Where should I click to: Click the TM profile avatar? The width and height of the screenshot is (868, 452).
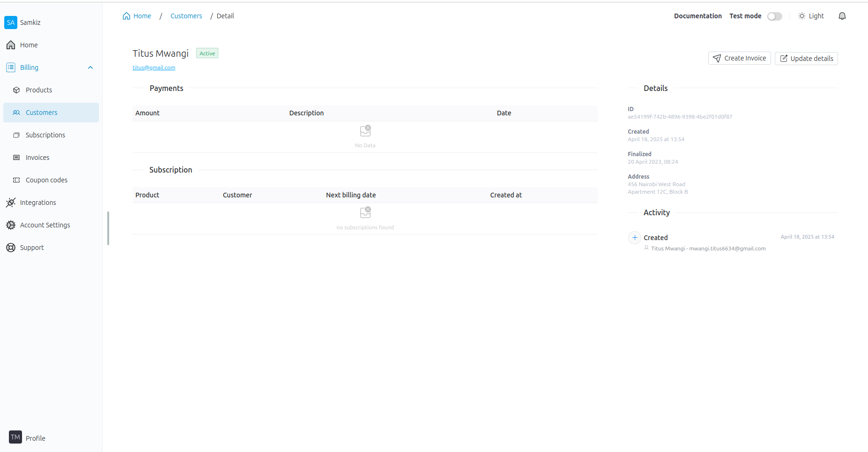(15, 437)
